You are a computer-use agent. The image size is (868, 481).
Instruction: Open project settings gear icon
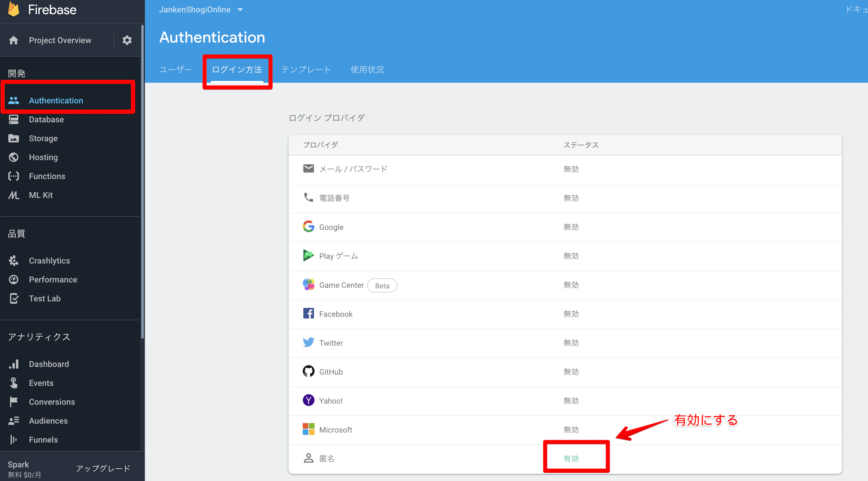(x=127, y=40)
